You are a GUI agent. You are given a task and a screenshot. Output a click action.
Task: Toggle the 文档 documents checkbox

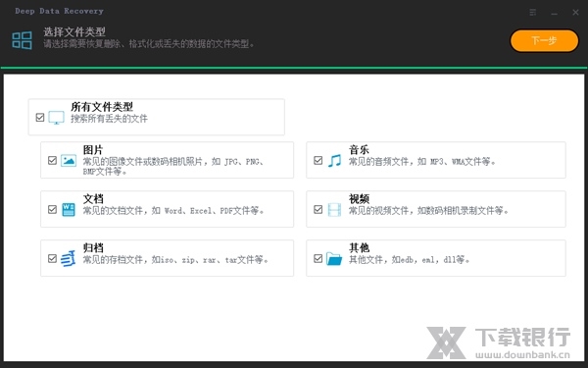click(x=52, y=209)
